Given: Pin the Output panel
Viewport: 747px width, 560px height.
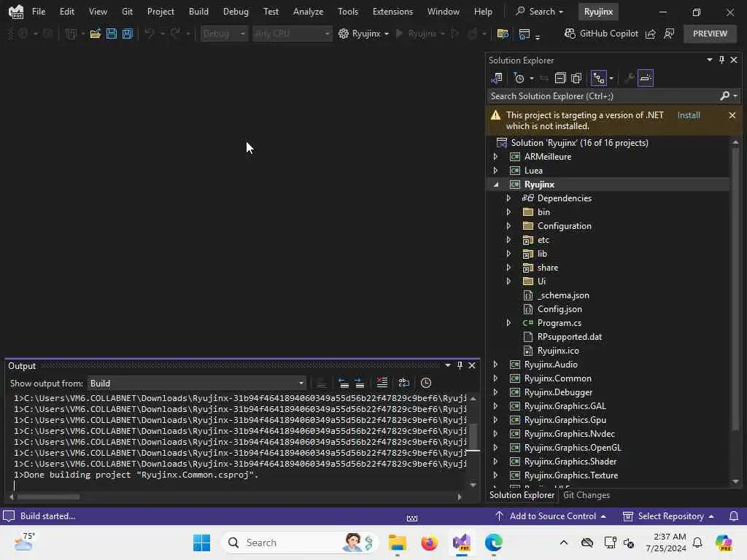Looking at the screenshot, I should coord(460,366).
